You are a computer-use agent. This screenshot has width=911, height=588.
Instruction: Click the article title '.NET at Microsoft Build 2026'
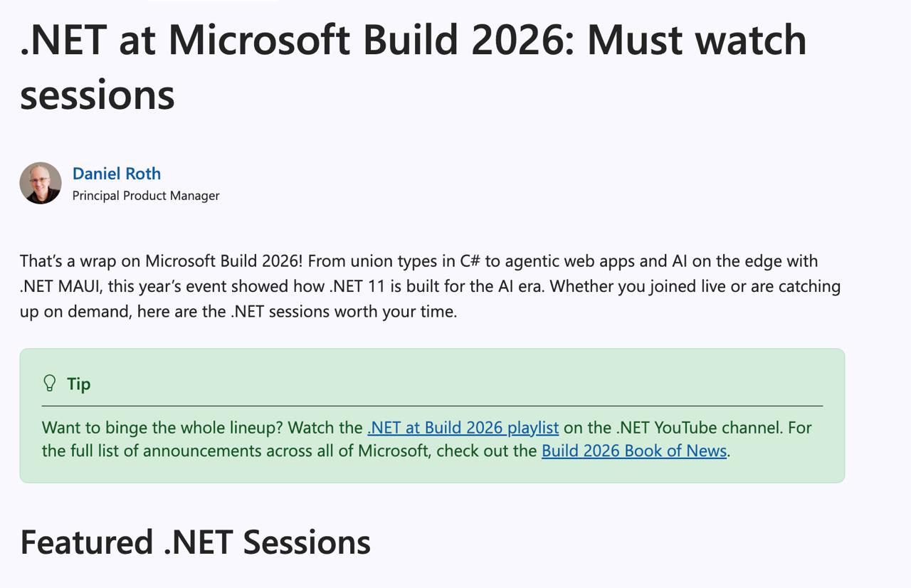click(x=298, y=40)
